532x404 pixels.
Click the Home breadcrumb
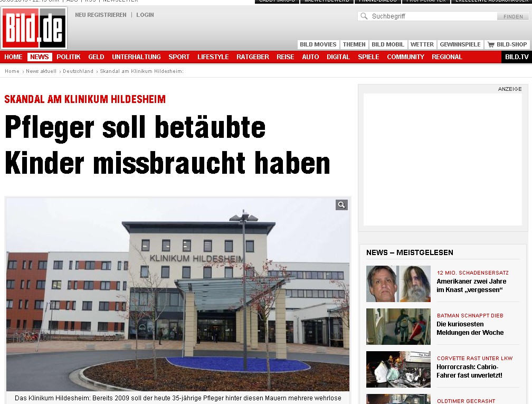(12, 71)
